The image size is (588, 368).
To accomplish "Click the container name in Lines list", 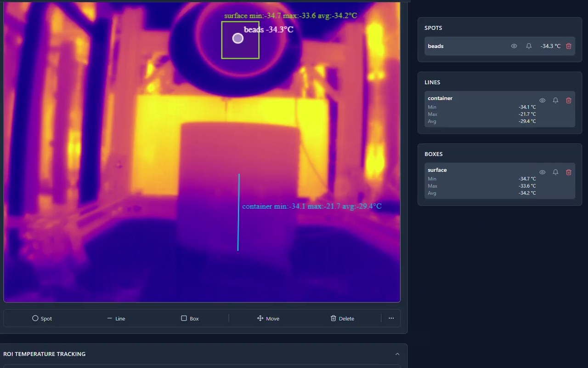I will pos(440,98).
